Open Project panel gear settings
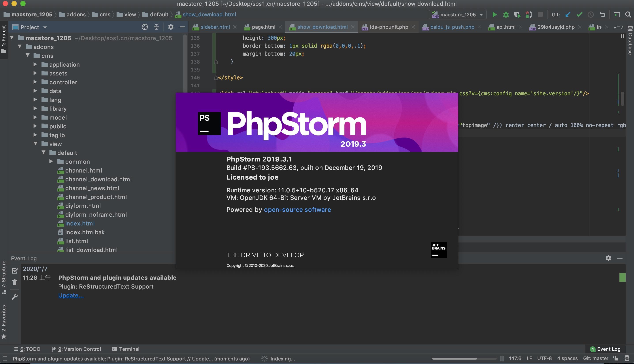The image size is (634, 364). (171, 27)
